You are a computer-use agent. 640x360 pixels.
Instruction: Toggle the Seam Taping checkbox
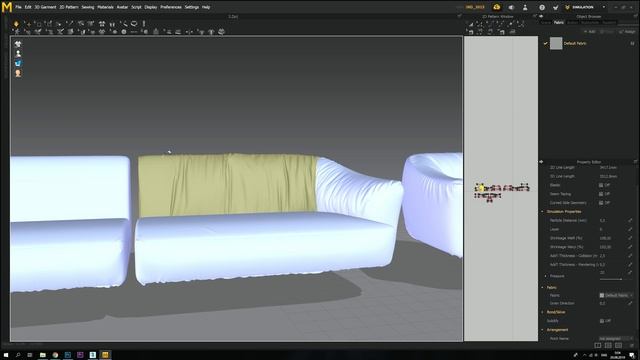[x=601, y=194]
